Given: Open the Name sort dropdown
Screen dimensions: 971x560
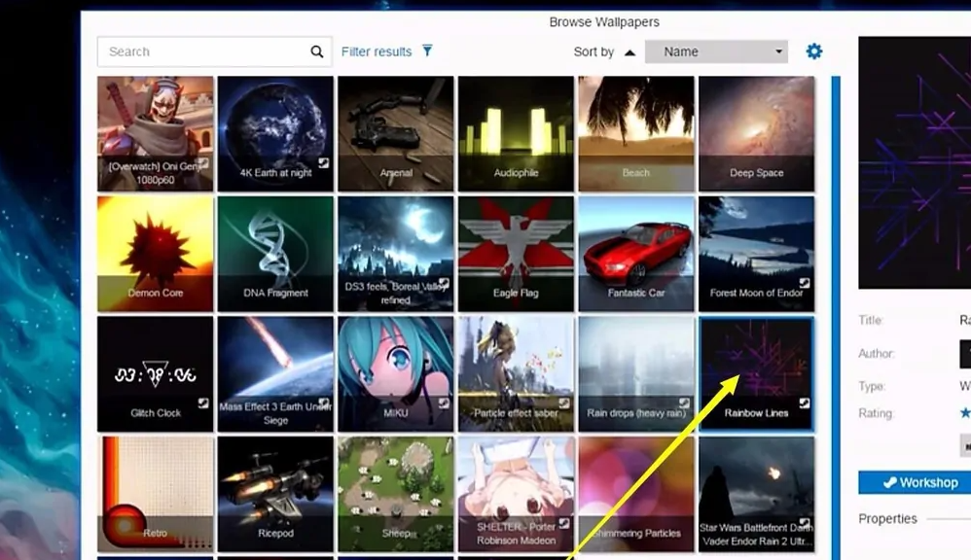Looking at the screenshot, I should pos(716,52).
